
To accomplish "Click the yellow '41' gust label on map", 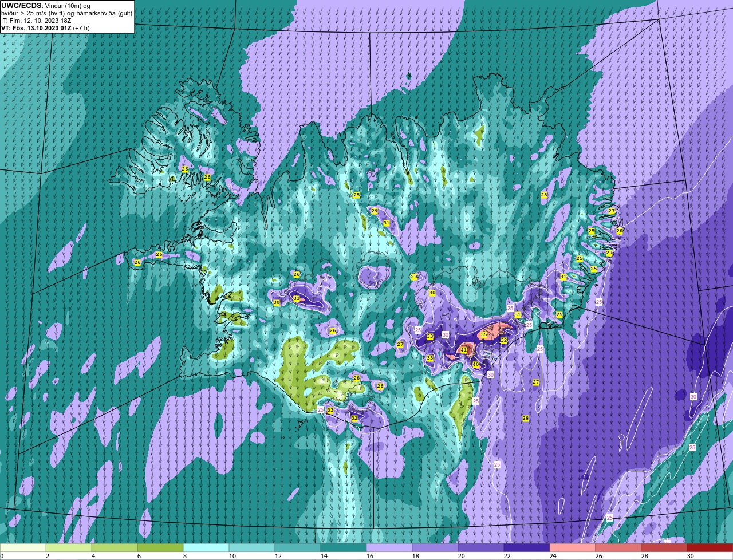I will point(464,350).
